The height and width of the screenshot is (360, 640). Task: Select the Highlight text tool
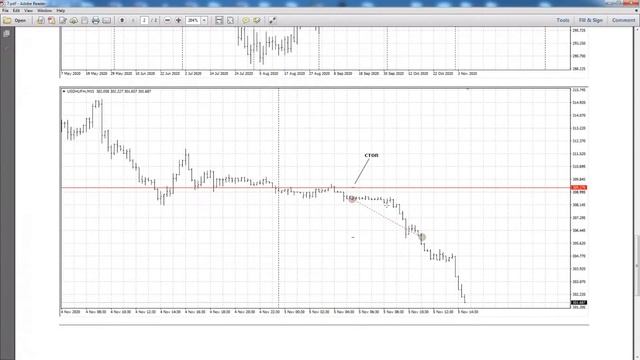pos(257,20)
